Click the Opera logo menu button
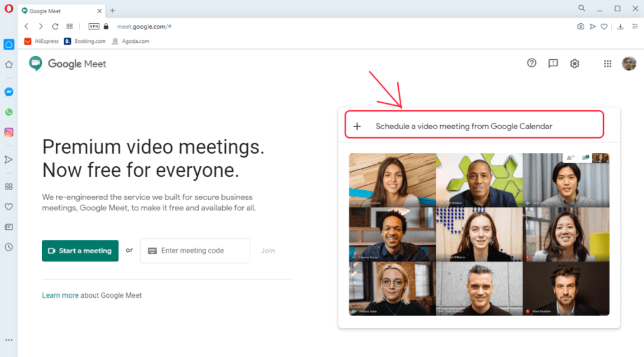Image resolution: width=644 pixels, height=357 pixels. [x=9, y=9]
